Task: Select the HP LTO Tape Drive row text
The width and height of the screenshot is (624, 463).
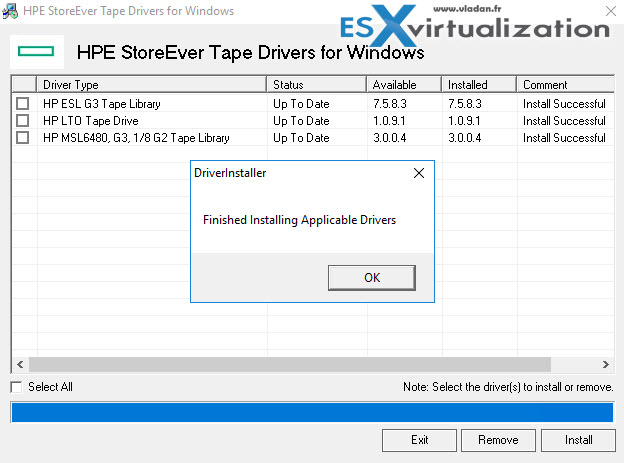Action: (x=91, y=121)
